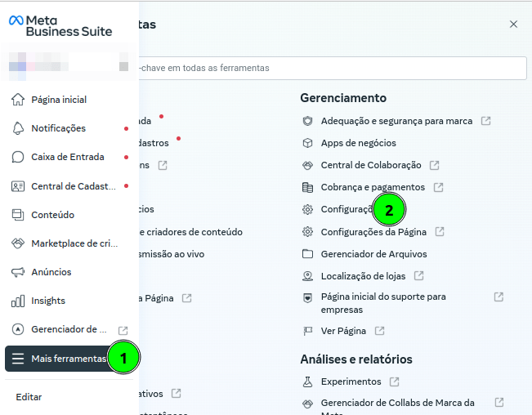The width and height of the screenshot is (532, 415).
Task: Open Conteúdo in the sidebar
Action: 52,215
